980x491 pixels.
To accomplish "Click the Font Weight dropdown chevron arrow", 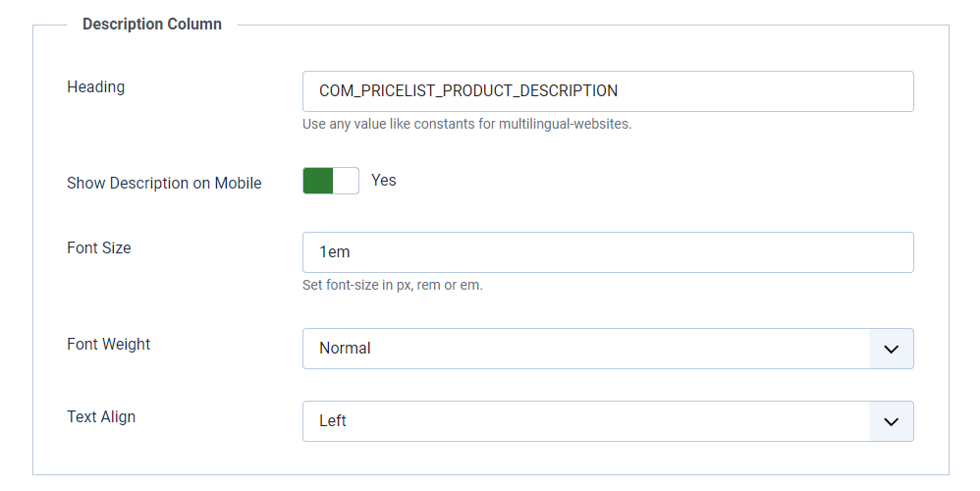I will coord(892,349).
